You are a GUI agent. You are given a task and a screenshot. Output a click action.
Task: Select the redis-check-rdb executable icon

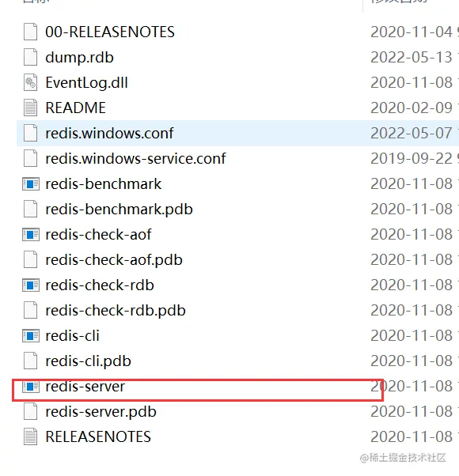(31, 285)
